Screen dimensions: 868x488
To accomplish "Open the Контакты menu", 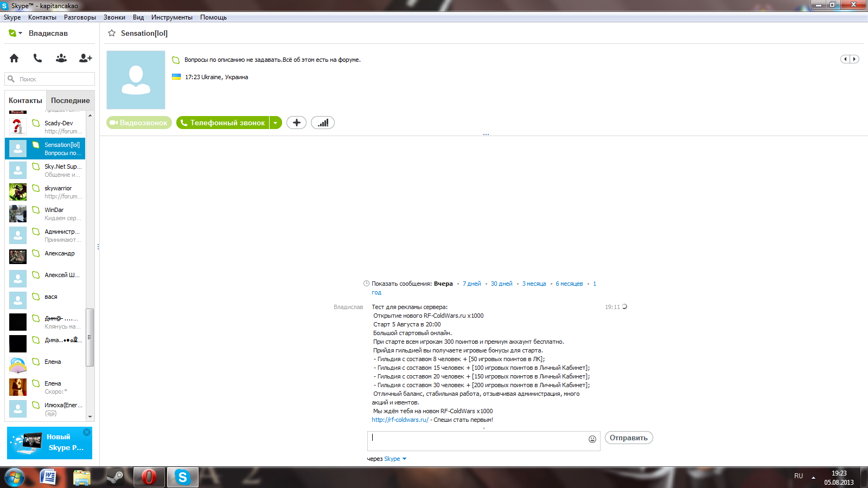I will [x=42, y=17].
